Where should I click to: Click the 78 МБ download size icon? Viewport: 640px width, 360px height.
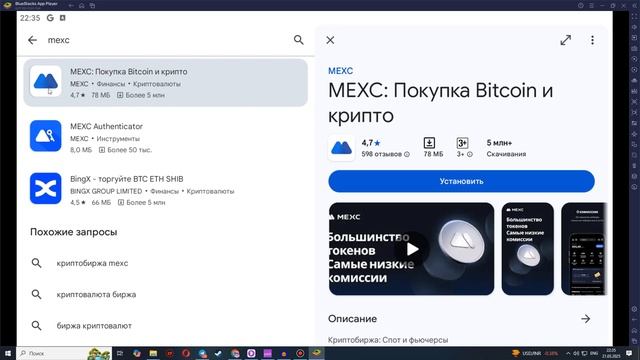pos(429,143)
